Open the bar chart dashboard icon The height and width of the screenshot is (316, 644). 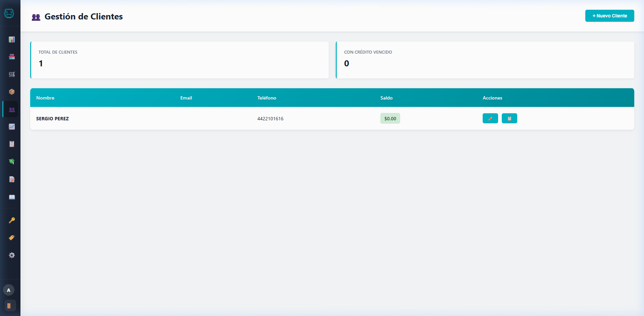(x=12, y=40)
